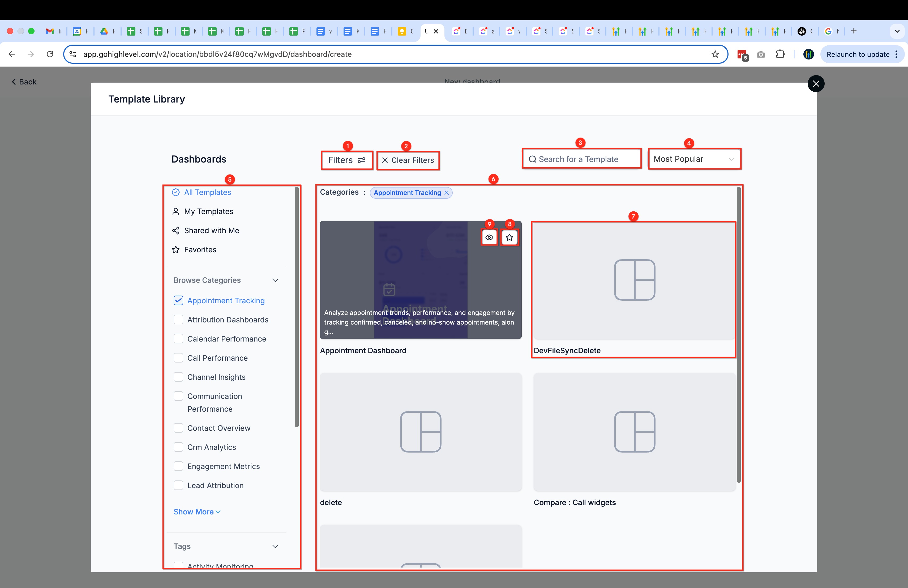
Task: Check the Engagement Metrics category
Action: (178, 466)
